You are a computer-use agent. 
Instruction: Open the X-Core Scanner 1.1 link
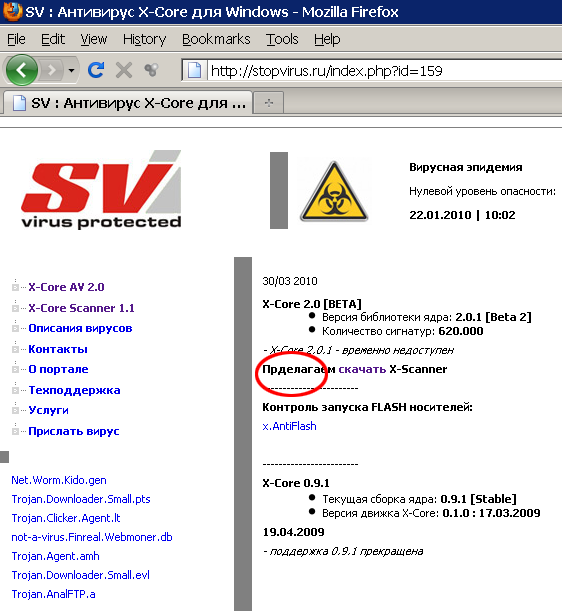point(81,308)
